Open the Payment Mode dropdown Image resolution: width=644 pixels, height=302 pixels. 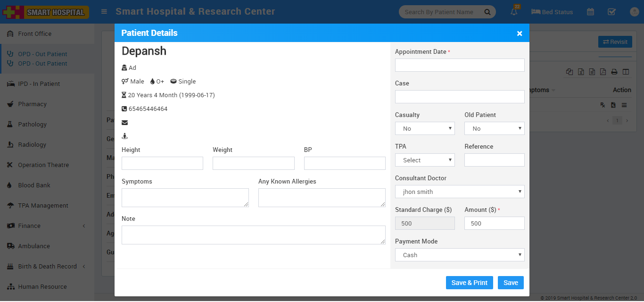point(460,255)
